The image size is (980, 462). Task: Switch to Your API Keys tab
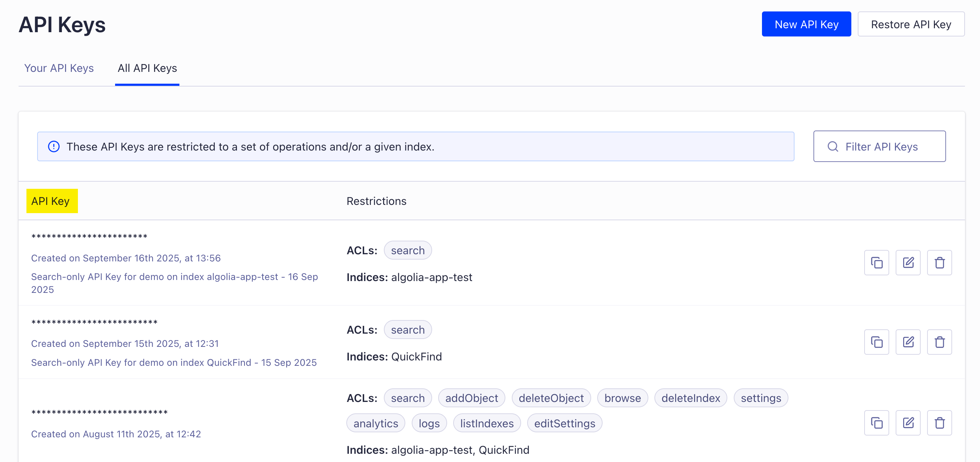point(59,68)
